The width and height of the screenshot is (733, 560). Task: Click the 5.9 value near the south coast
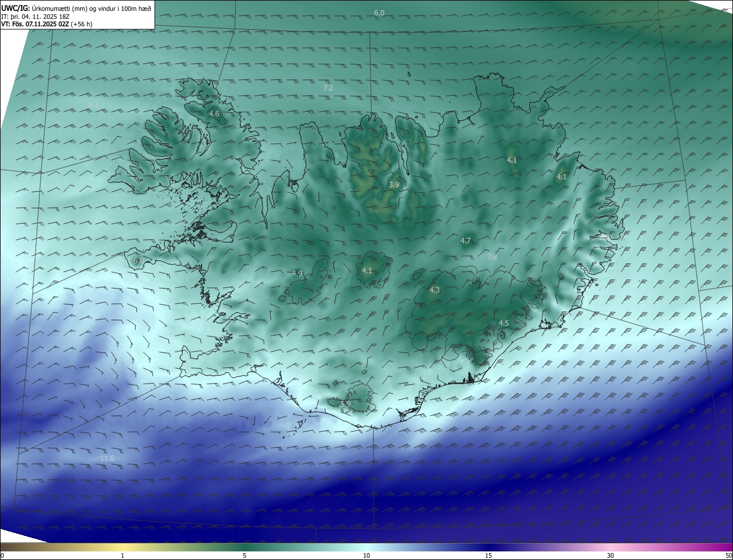345,404
